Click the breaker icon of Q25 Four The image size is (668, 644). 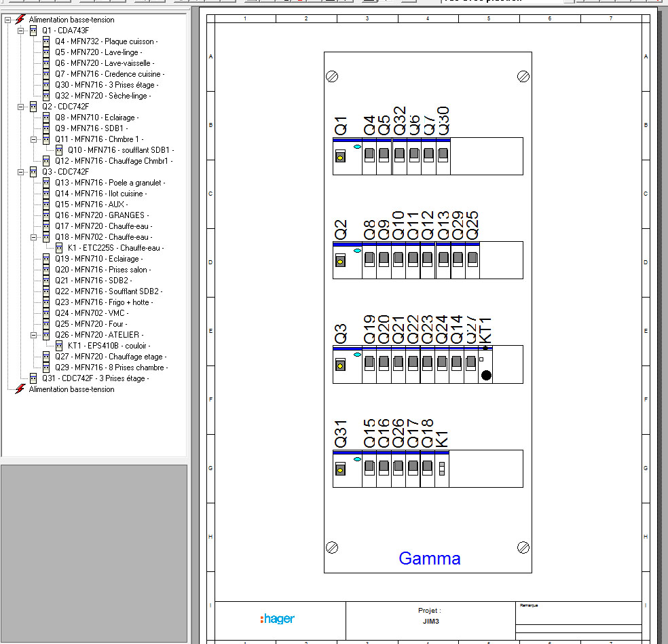tap(46, 324)
